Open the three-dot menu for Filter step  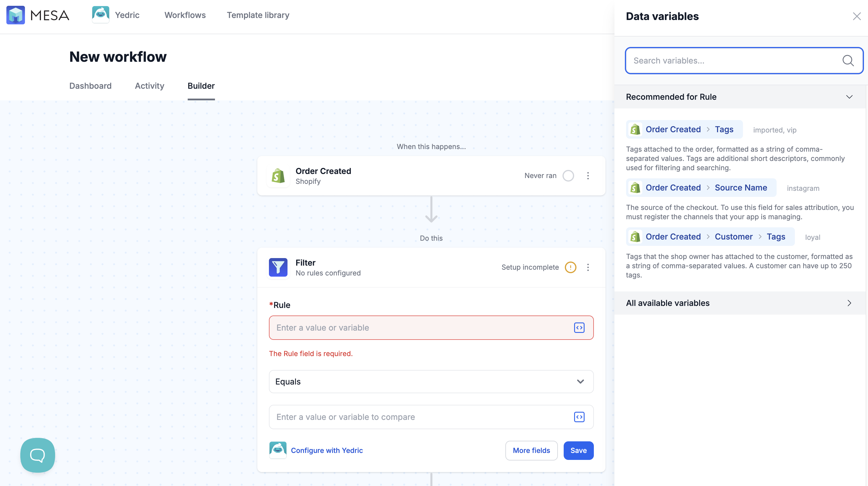(x=588, y=267)
